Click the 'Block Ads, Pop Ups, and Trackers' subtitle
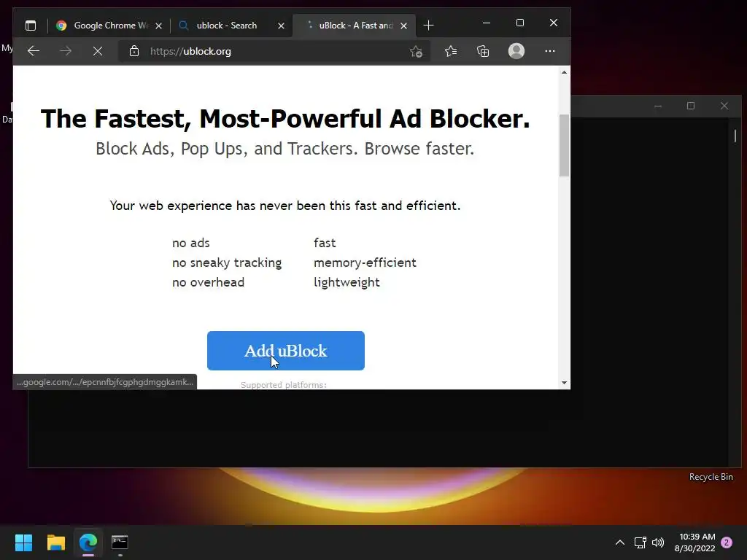 tap(285, 149)
